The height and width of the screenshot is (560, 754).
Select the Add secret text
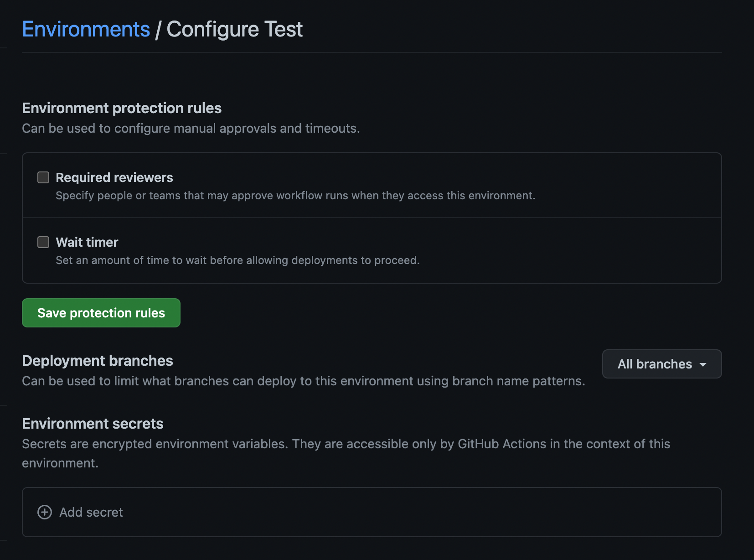[x=91, y=512]
